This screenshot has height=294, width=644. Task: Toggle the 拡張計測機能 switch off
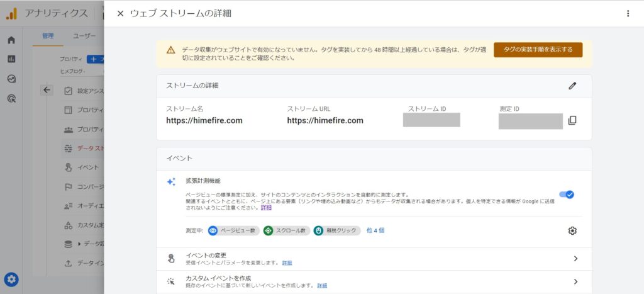pos(567,195)
